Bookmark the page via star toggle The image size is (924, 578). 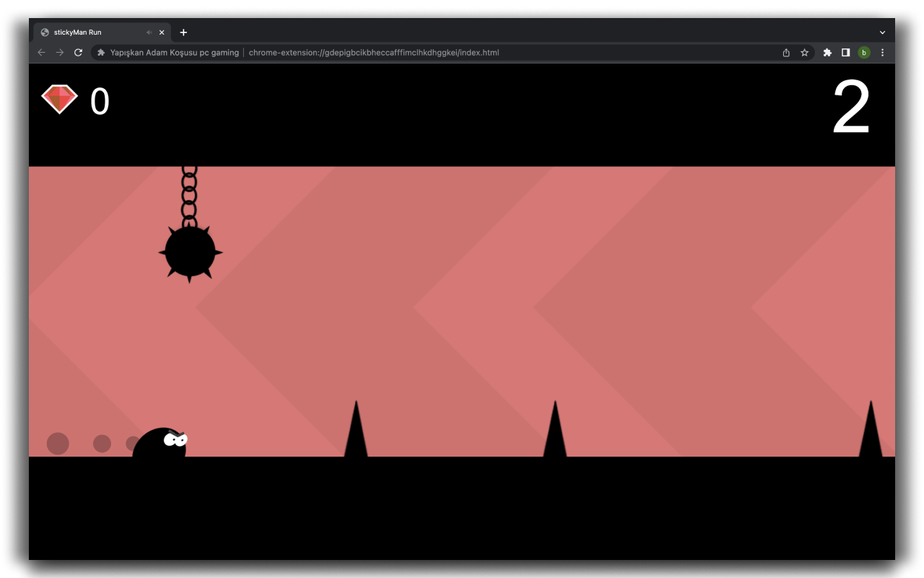[x=804, y=52]
